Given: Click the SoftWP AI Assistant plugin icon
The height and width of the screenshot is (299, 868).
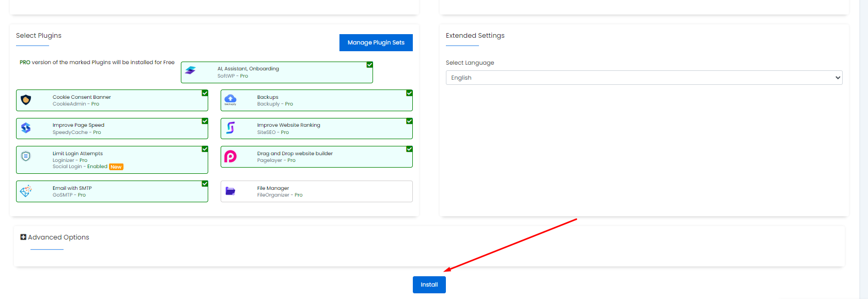Looking at the screenshot, I should pyautogui.click(x=191, y=70).
